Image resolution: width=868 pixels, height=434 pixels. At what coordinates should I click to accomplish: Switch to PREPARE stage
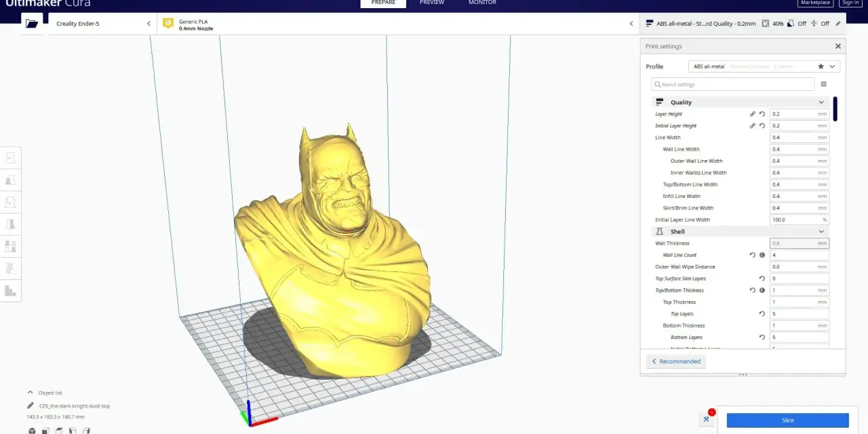[383, 3]
